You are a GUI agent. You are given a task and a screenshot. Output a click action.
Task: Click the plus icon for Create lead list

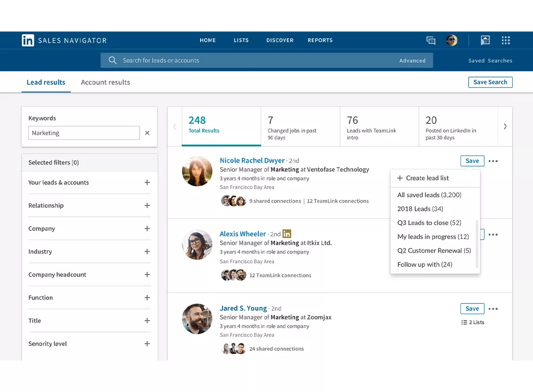tap(400, 178)
